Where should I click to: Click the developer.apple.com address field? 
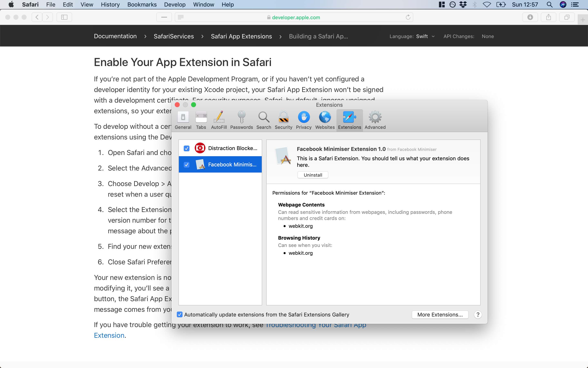tap(294, 17)
